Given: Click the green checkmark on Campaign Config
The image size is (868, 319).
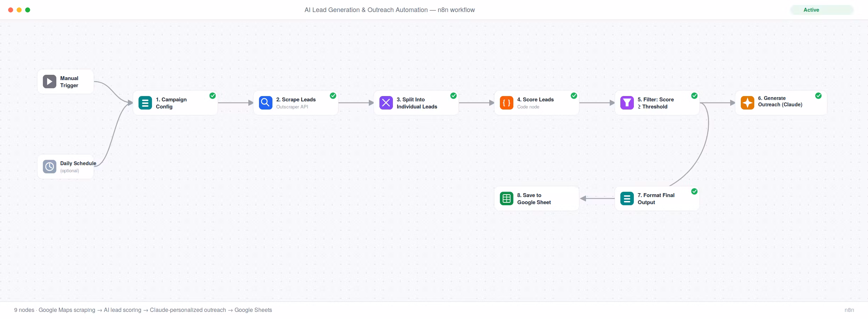Looking at the screenshot, I should pyautogui.click(x=213, y=96).
